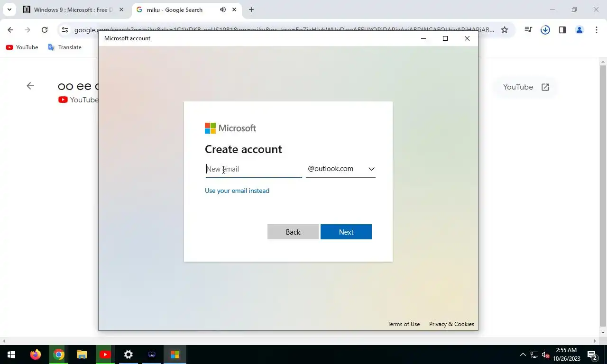Click the Next button in Create account
This screenshot has width=607, height=364.
coord(346,232)
